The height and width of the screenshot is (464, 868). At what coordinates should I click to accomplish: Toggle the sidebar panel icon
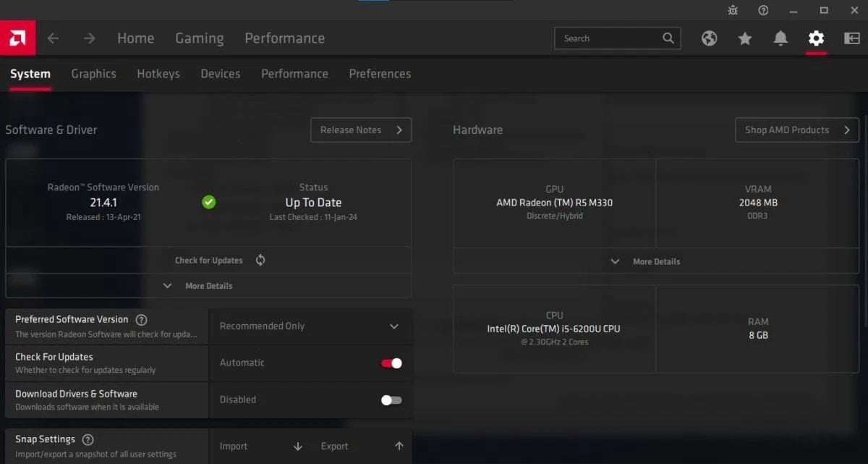(x=851, y=38)
